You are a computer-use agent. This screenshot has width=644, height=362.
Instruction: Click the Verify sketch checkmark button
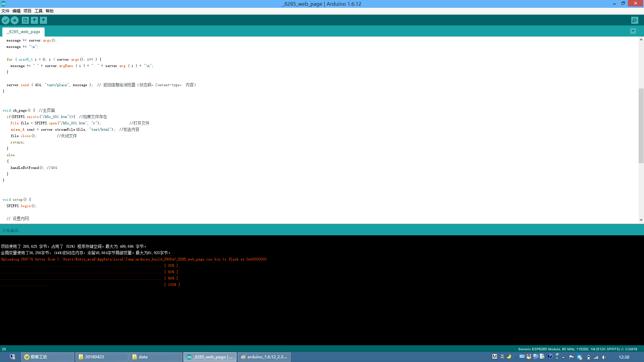(x=5, y=20)
